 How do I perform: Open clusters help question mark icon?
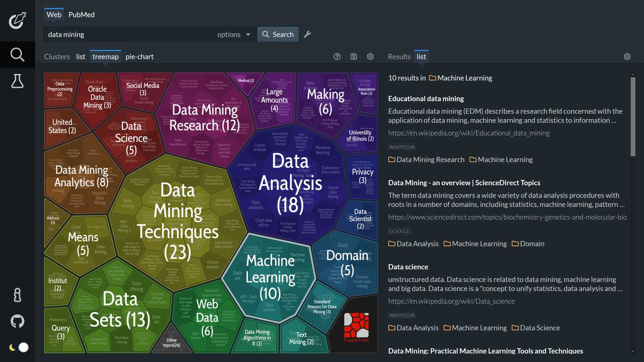point(337,56)
